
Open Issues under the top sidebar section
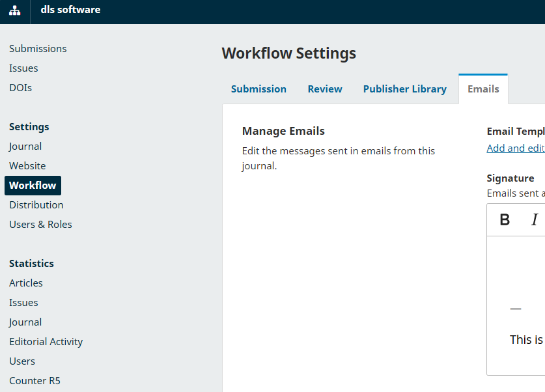pyautogui.click(x=23, y=68)
